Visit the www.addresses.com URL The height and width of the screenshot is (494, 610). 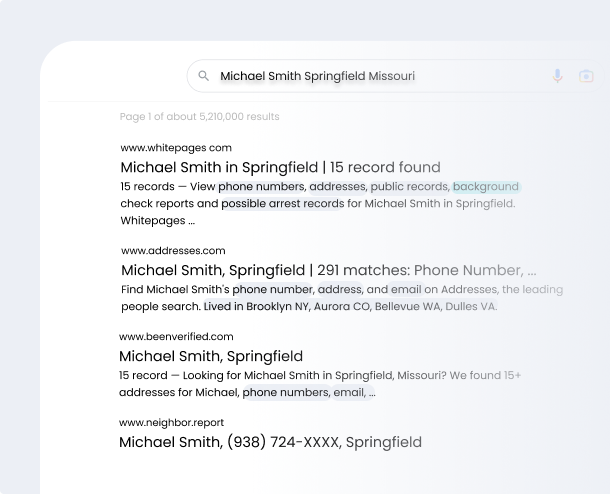173,250
